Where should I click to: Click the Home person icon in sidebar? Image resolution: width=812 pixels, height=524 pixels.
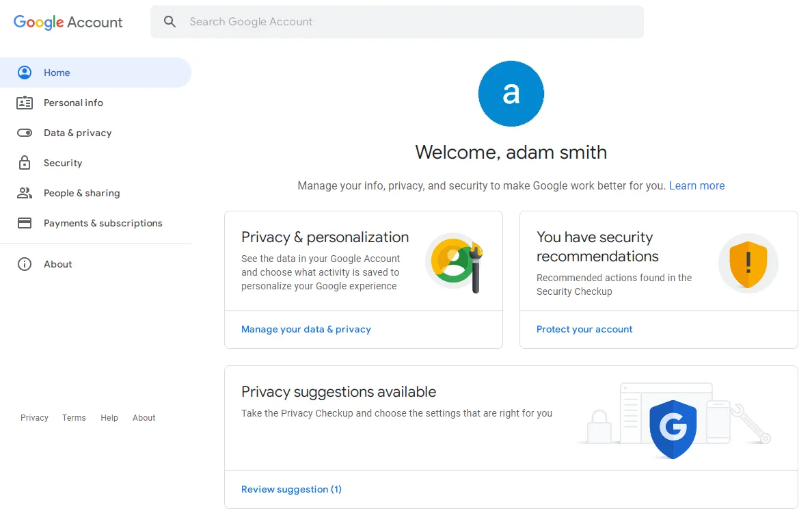(x=25, y=73)
